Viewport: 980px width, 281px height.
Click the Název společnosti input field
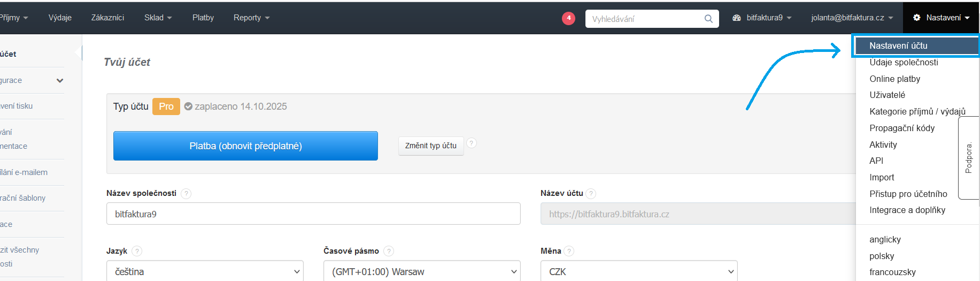point(313,214)
